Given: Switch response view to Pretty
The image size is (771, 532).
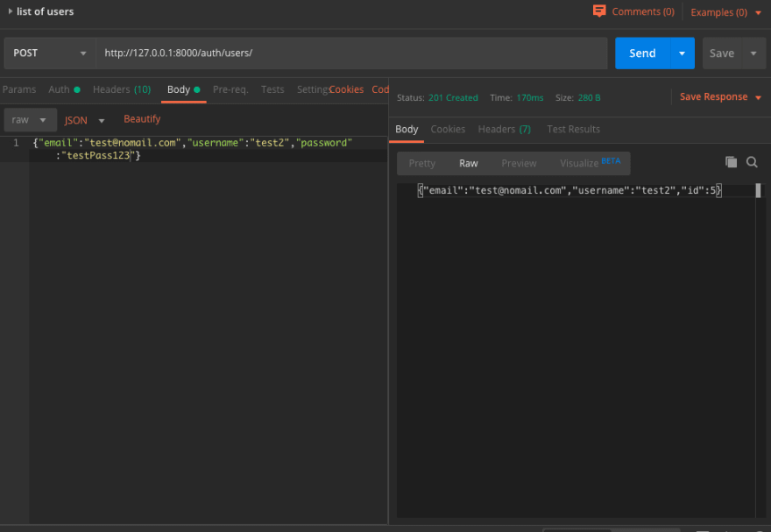Looking at the screenshot, I should [x=422, y=163].
